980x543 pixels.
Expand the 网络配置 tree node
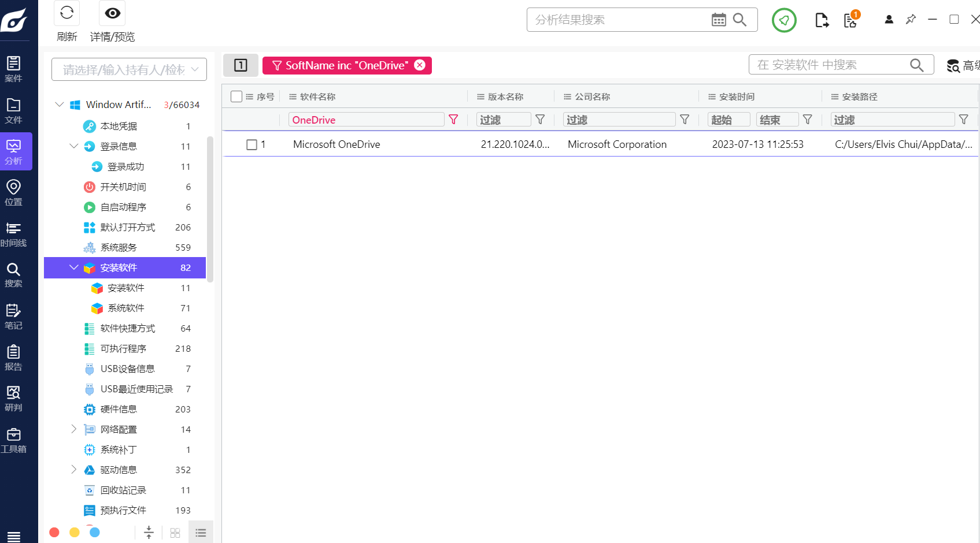(73, 429)
